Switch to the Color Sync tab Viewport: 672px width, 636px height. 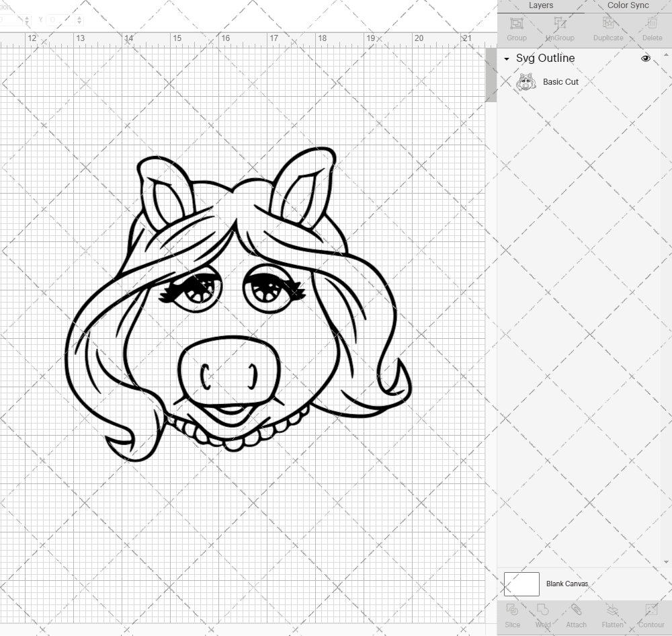628,5
